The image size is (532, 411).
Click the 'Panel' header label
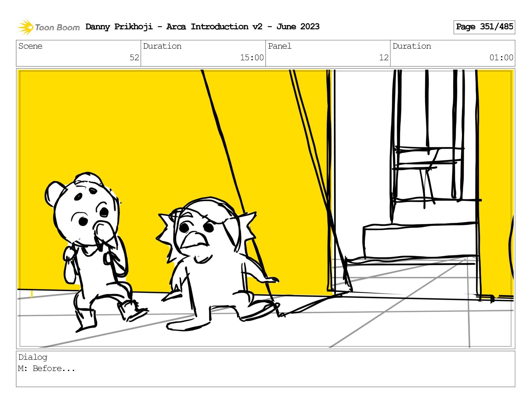280,46
